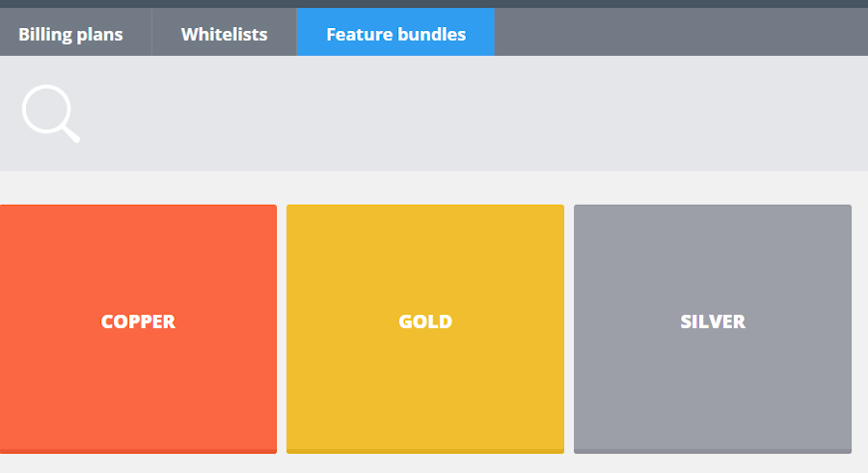Click into the search input field
The height and width of the screenshot is (473, 868).
coord(463,114)
